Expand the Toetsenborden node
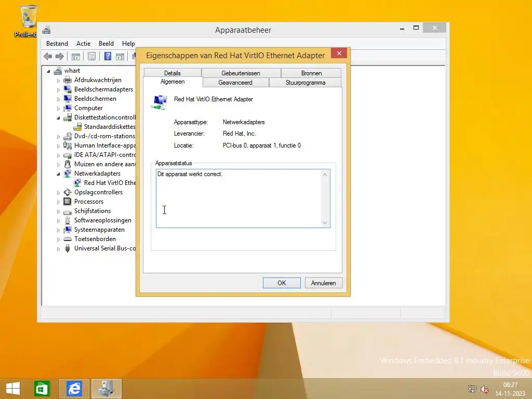Image resolution: width=532 pixels, height=399 pixels. pos(58,240)
